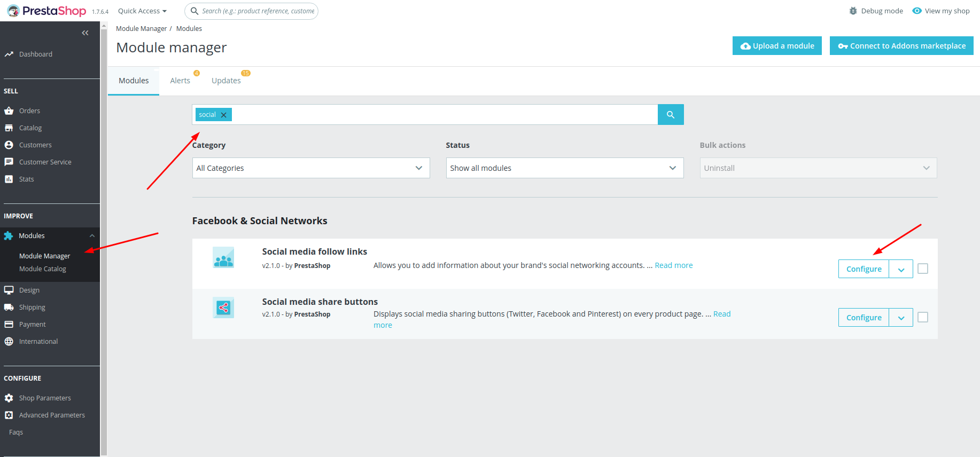This screenshot has height=457, width=980.
Task: Configure Social media follow links module
Action: (x=864, y=269)
